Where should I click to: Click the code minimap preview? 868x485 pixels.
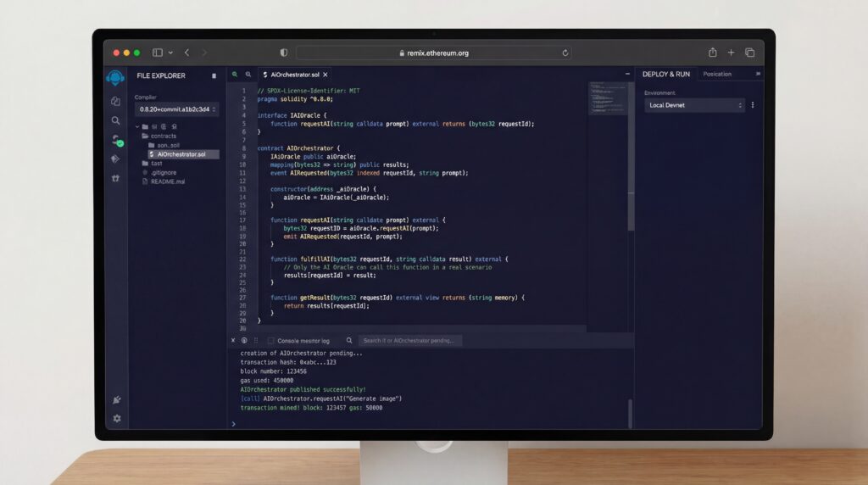coord(607,98)
